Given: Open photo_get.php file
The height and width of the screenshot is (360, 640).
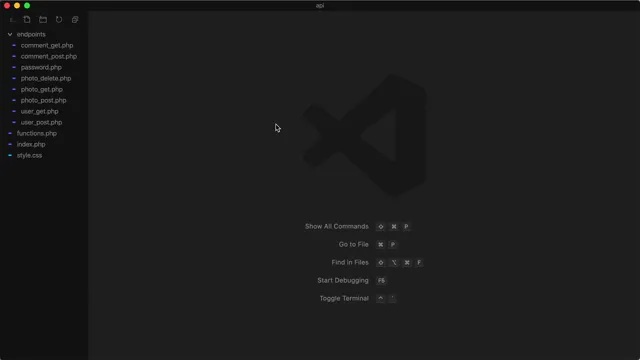Looking at the screenshot, I should point(42,89).
